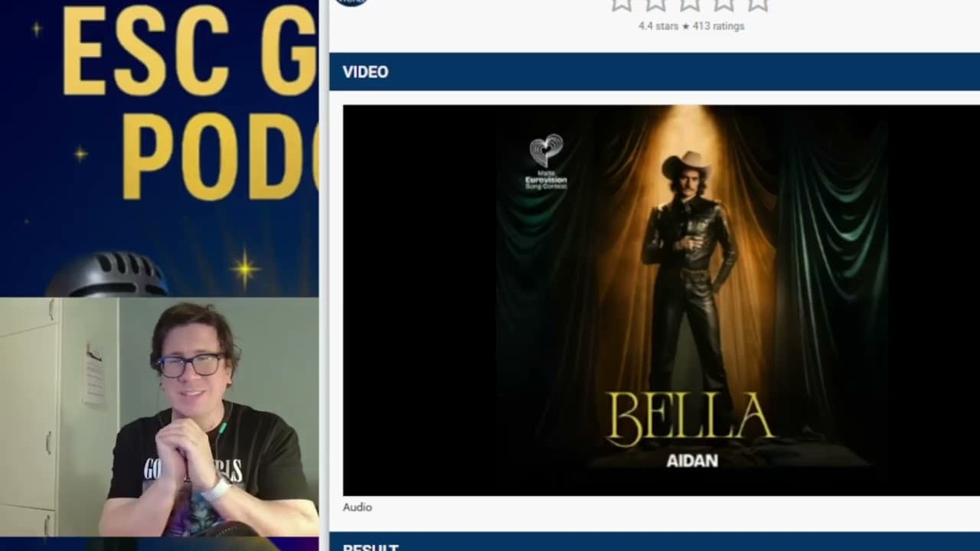Rate the song three stars

pyautogui.click(x=690, y=4)
